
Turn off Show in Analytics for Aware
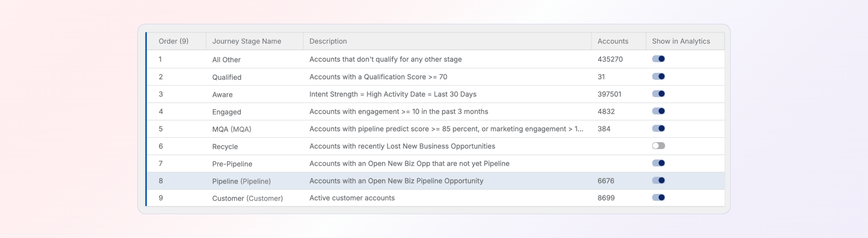[x=658, y=94]
